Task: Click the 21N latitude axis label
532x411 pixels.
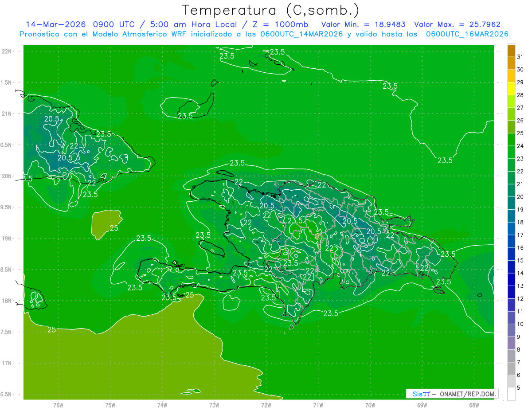Action: (8, 114)
